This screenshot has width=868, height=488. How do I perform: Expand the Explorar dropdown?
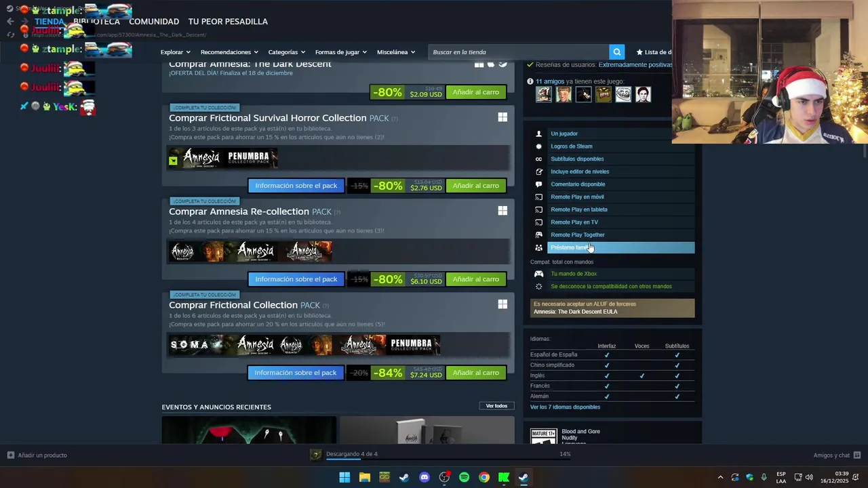[175, 52]
